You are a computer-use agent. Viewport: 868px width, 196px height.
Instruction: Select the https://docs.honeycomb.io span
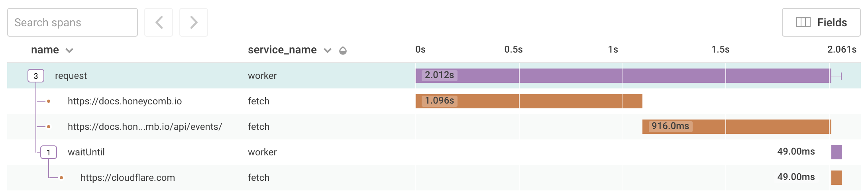(125, 101)
